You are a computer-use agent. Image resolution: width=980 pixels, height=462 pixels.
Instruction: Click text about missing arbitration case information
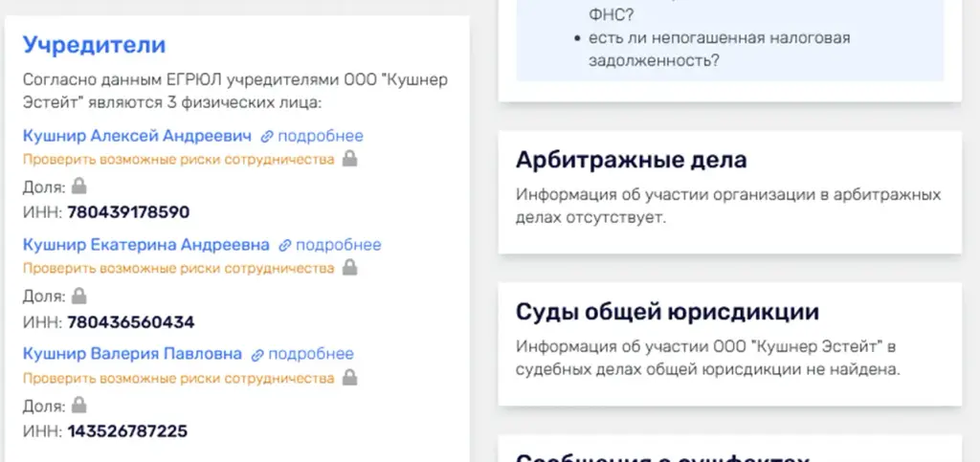pyautogui.click(x=728, y=207)
